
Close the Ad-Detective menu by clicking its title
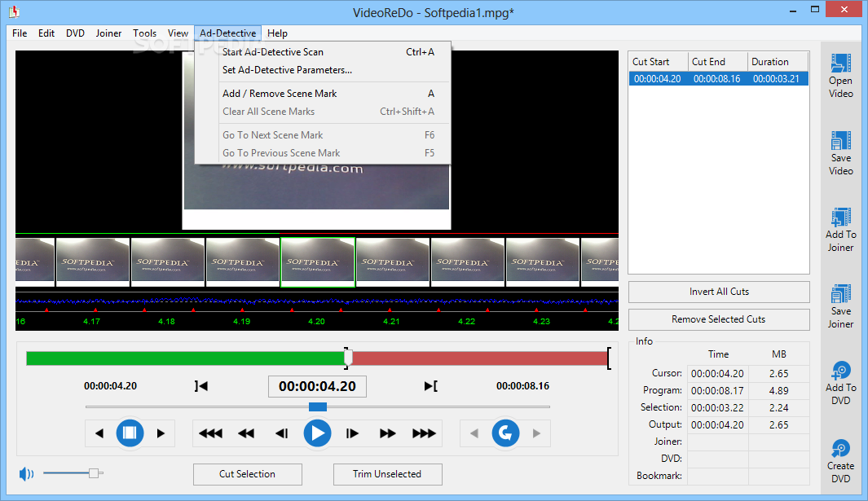coord(227,33)
